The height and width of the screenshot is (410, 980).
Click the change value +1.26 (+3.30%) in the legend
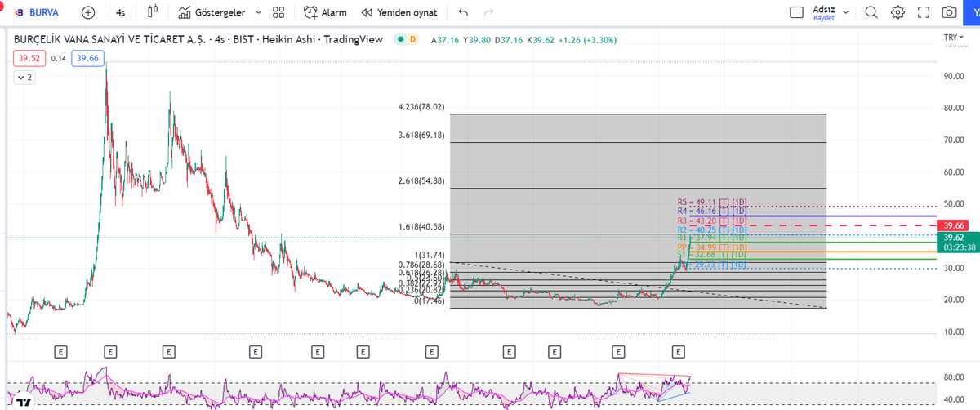pyautogui.click(x=587, y=39)
